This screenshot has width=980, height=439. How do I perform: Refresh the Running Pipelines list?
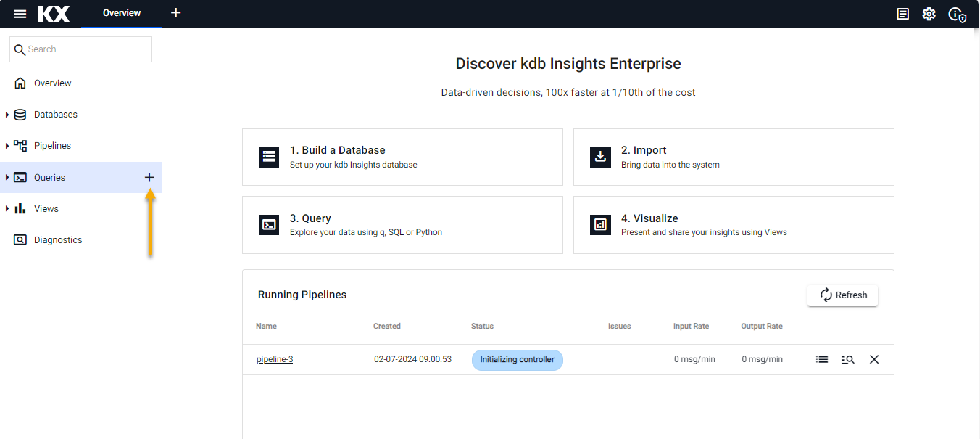click(x=842, y=295)
